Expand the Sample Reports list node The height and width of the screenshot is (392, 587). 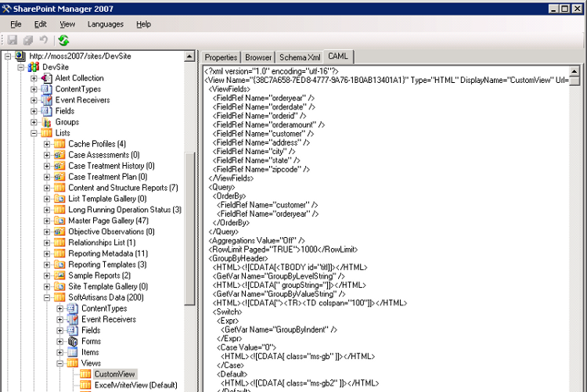(x=47, y=275)
